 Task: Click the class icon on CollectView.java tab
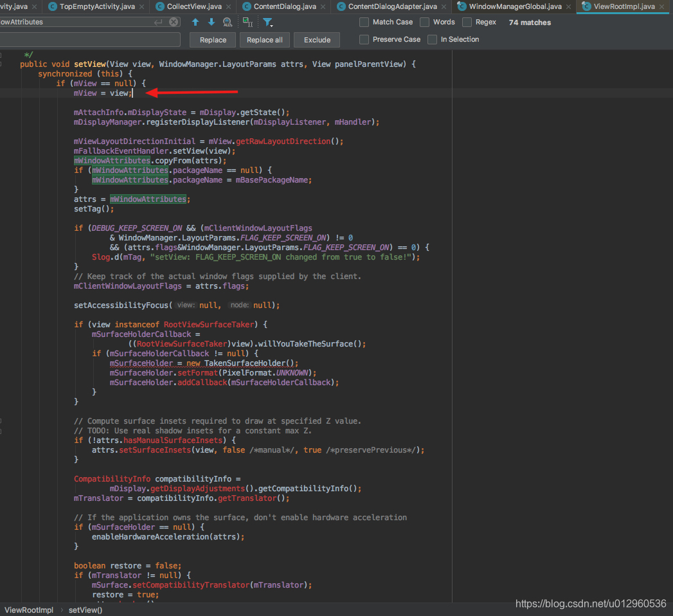(x=159, y=6)
